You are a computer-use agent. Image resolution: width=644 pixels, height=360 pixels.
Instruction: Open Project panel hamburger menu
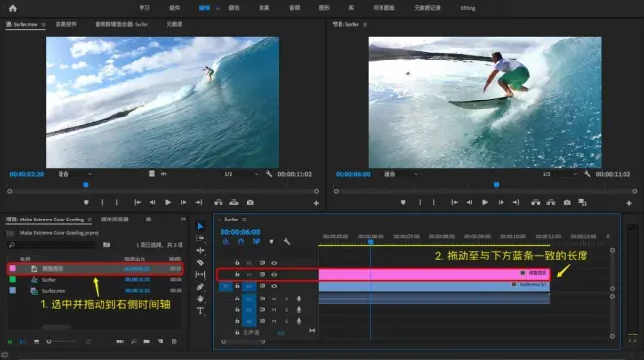[90, 220]
